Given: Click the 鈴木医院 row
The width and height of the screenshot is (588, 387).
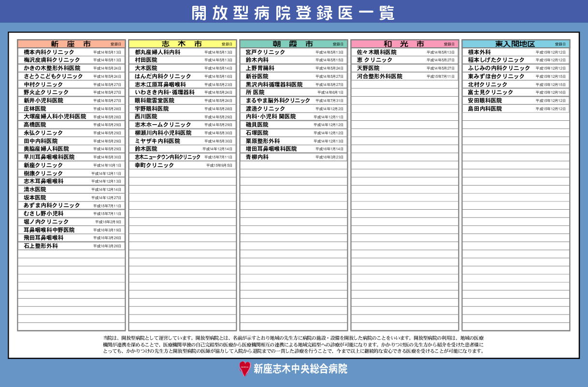Looking at the screenshot, I should (182, 149).
